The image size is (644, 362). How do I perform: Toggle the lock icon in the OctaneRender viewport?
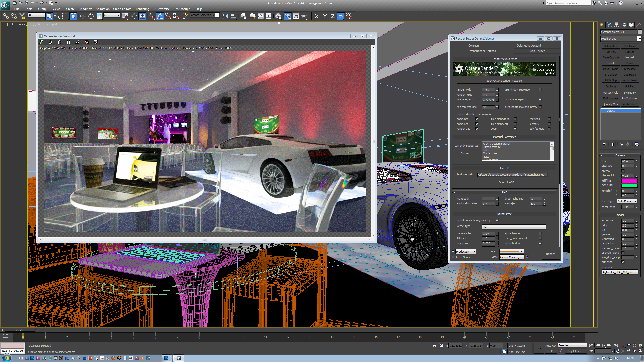pos(59,42)
